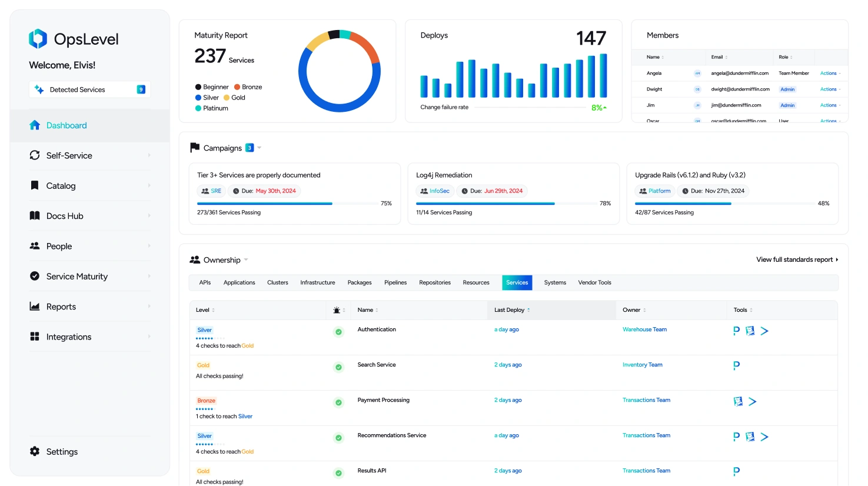Toggle the Level column sort order
868x486 pixels.
pos(213,309)
